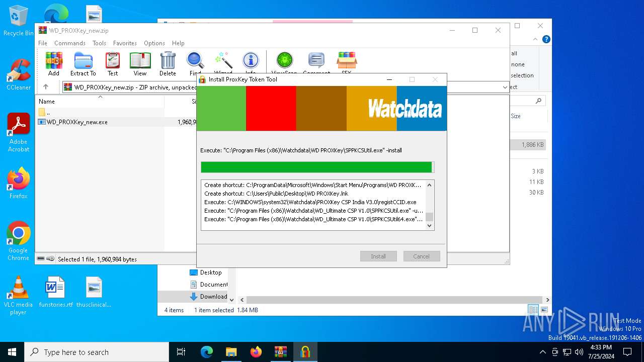Screen dimensions: 644x362
Task: Expand the WinRAR address path dropdown
Action: [x=505, y=87]
